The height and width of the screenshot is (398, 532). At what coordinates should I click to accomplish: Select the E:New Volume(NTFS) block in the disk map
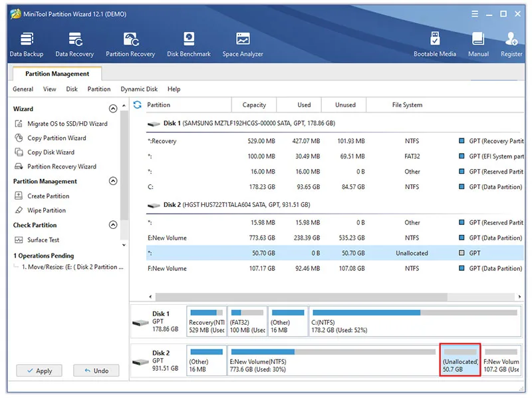point(332,360)
